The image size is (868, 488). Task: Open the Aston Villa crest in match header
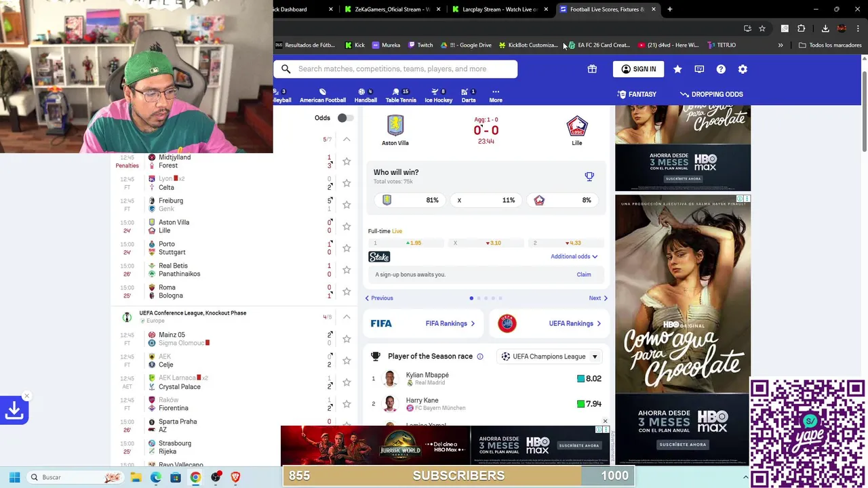(395, 125)
